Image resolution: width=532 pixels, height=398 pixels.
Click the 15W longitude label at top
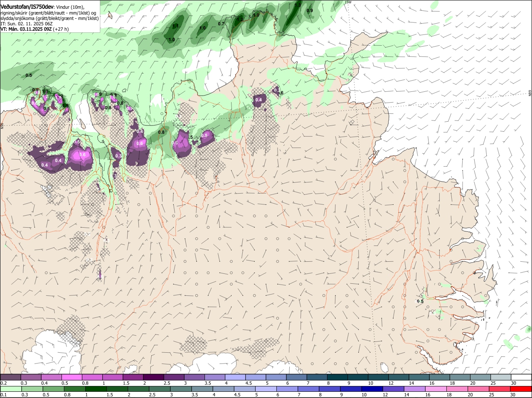pyautogui.click(x=348, y=2)
